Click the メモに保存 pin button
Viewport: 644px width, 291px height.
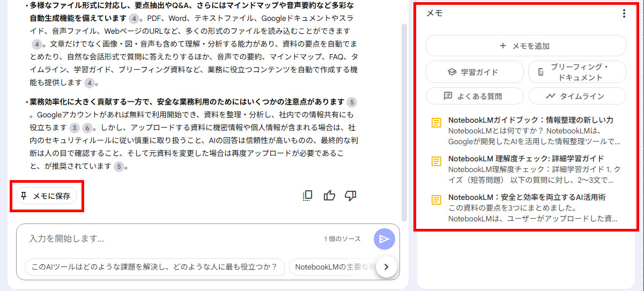pyautogui.click(x=46, y=196)
